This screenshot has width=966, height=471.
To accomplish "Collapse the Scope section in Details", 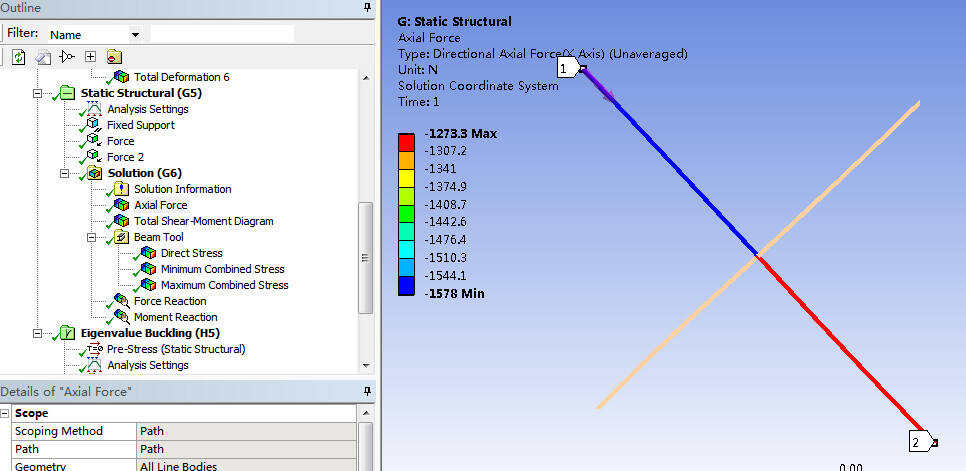I will point(6,413).
